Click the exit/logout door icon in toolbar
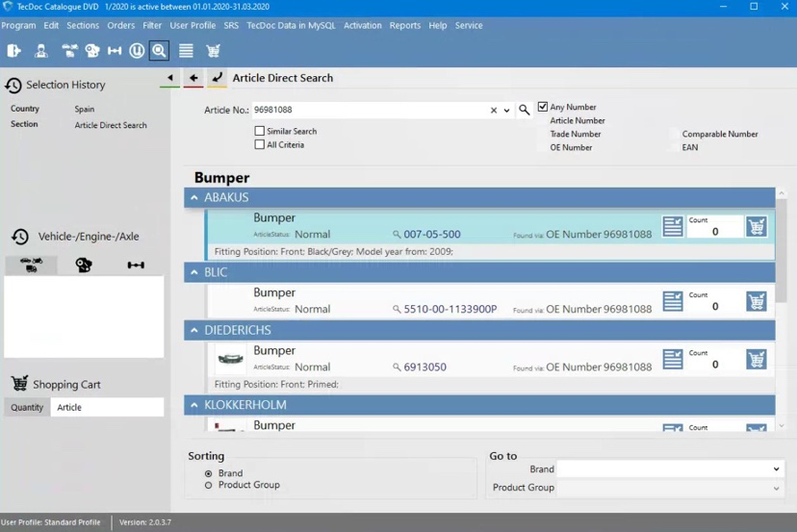 click(x=13, y=50)
